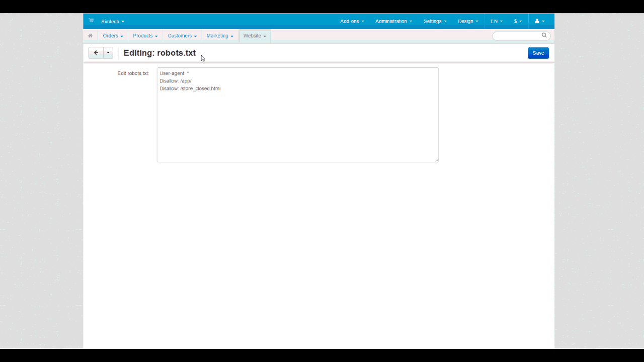Image resolution: width=644 pixels, height=362 pixels.
Task: Open the EN language dropdown
Action: tap(496, 21)
